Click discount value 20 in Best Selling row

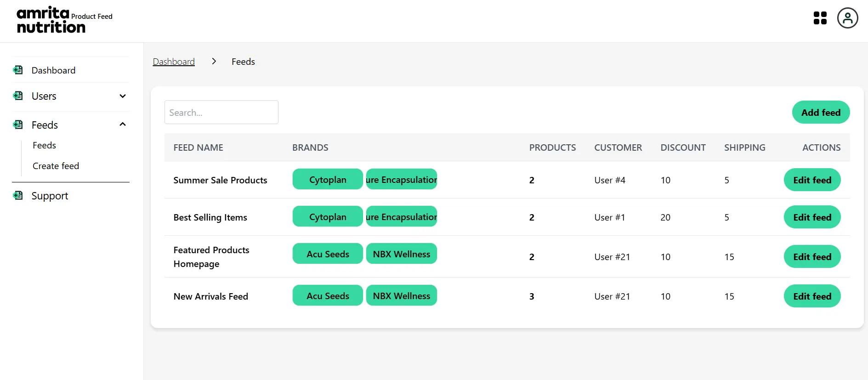coord(665,217)
